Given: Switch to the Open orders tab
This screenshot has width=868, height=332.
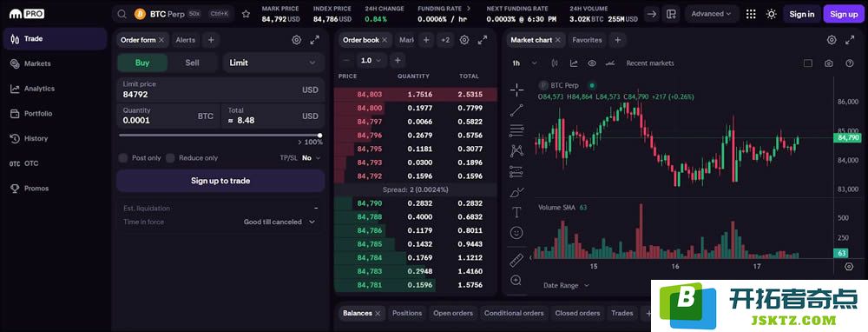Looking at the screenshot, I should tap(453, 313).
